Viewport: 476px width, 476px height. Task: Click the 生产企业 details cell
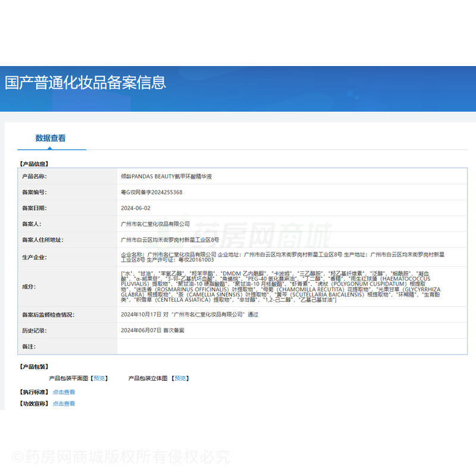280,257
